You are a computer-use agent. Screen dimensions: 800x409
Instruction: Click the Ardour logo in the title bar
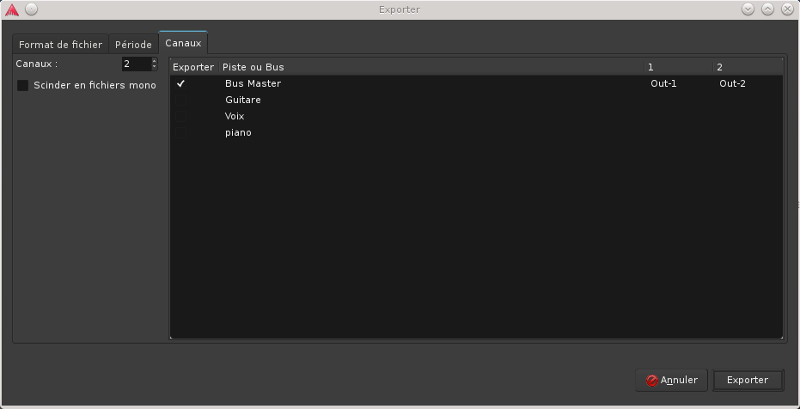click(x=12, y=9)
